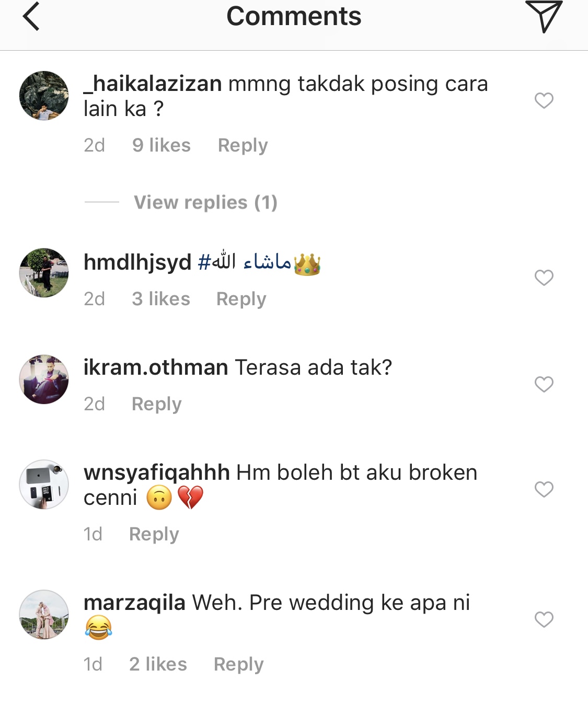This screenshot has width=588, height=704.
Task: Open the Arabic hashtag in hmdlhjsyd's comment
Action: [245, 261]
